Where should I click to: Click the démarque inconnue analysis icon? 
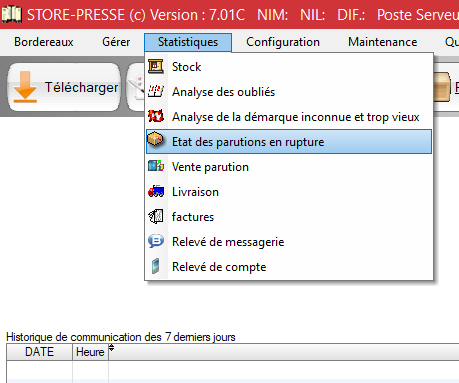pyautogui.click(x=156, y=116)
